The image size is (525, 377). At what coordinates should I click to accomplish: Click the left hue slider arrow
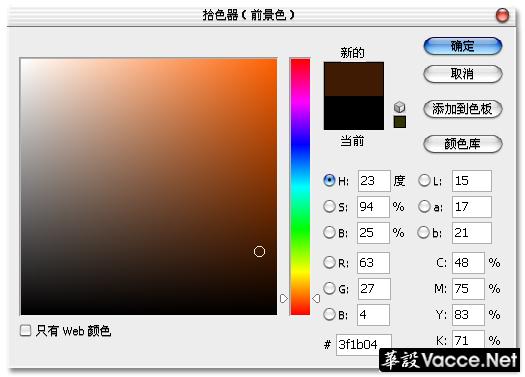tap(284, 298)
